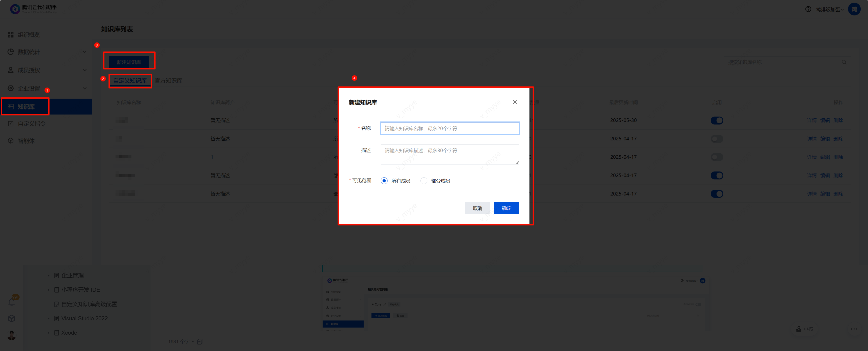Close the 新建知识库 dialog

tap(515, 102)
